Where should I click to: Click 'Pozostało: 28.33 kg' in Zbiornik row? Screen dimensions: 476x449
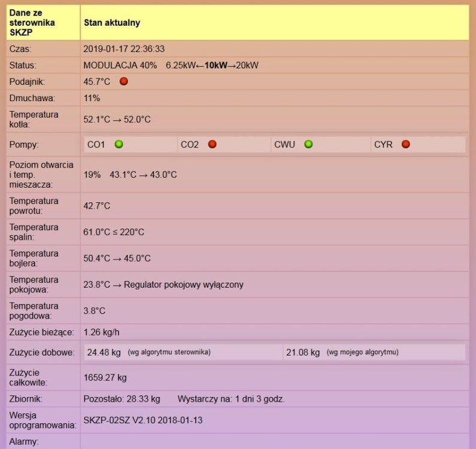coord(122,399)
